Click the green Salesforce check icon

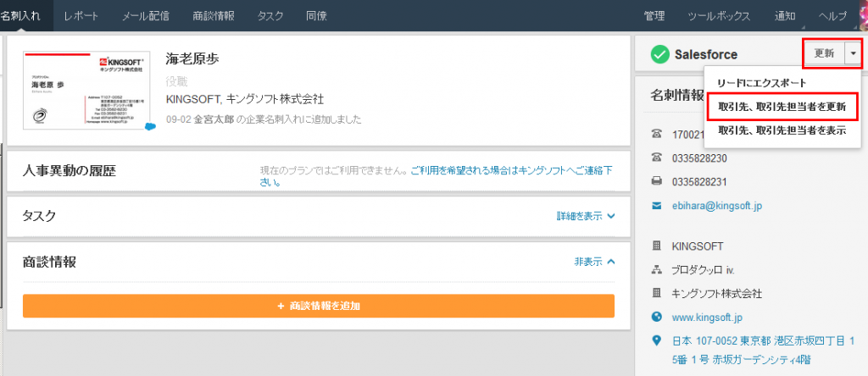pos(659,54)
